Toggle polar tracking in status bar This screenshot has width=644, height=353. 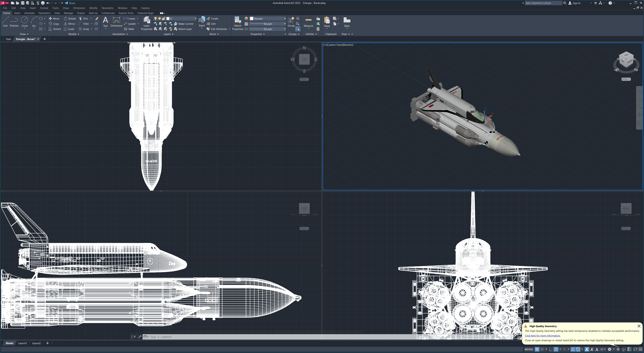tap(556, 349)
